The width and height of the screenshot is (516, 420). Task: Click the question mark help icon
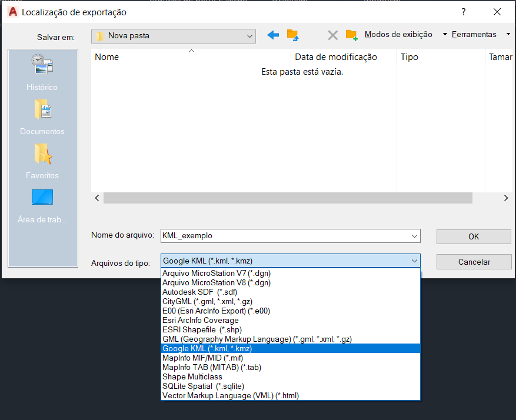(464, 12)
